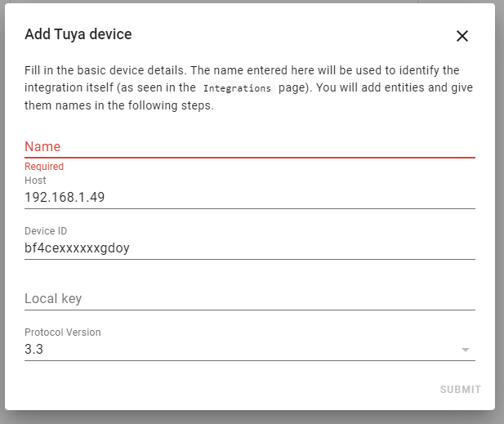Click the Device ID field bf4cexxxxxxgdoy
Viewport: 504px width, 424px height.
click(250, 242)
